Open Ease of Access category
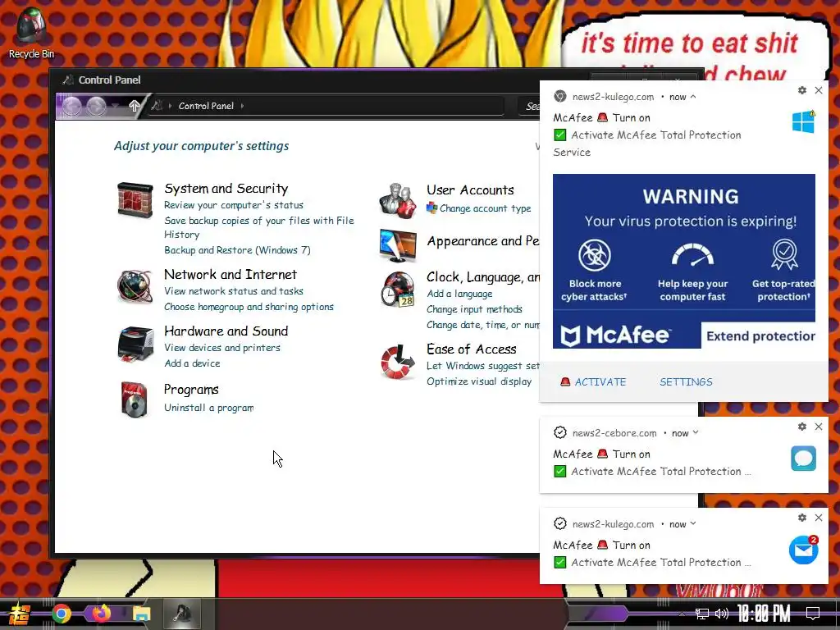This screenshot has width=840, height=630. click(x=472, y=349)
